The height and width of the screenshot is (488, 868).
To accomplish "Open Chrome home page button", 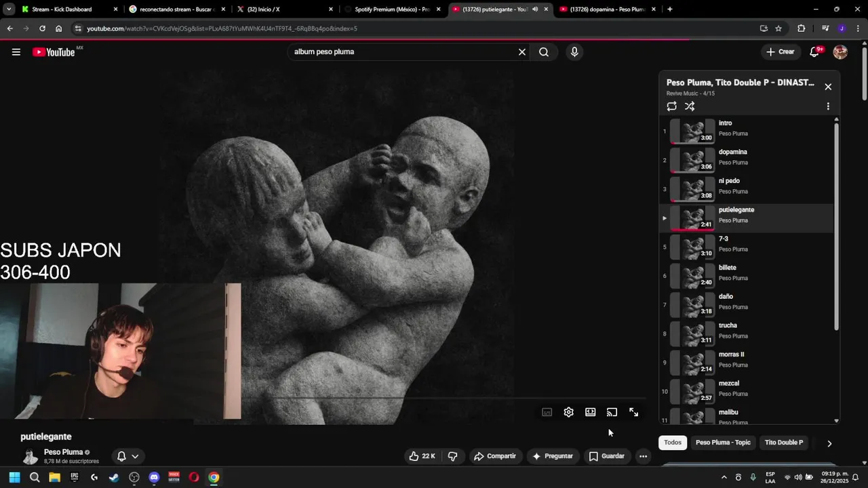I will point(59,28).
